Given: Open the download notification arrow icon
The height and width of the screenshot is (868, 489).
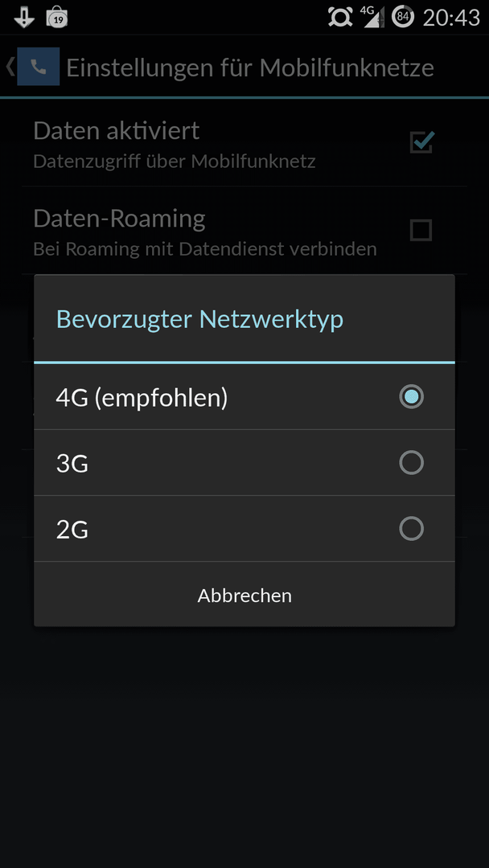Looking at the screenshot, I should 24,17.
